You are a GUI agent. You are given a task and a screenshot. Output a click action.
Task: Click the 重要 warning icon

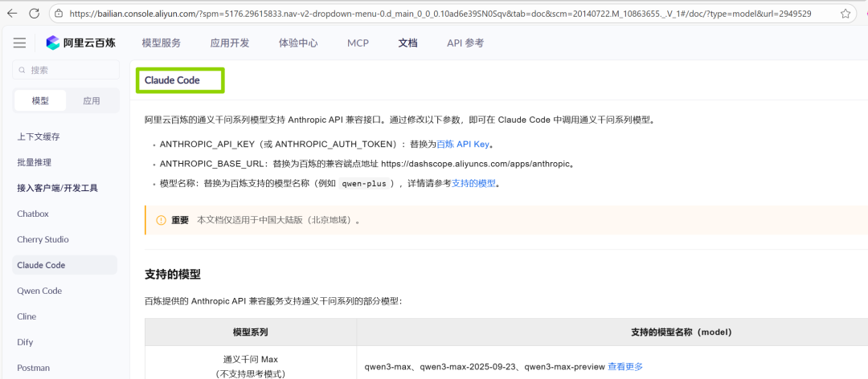[161, 220]
